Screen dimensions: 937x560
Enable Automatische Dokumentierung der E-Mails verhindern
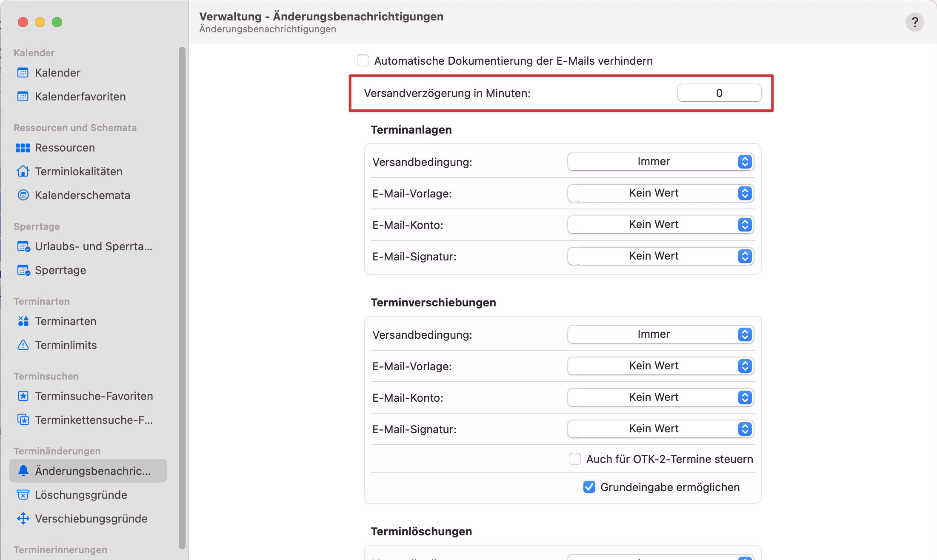(x=363, y=60)
